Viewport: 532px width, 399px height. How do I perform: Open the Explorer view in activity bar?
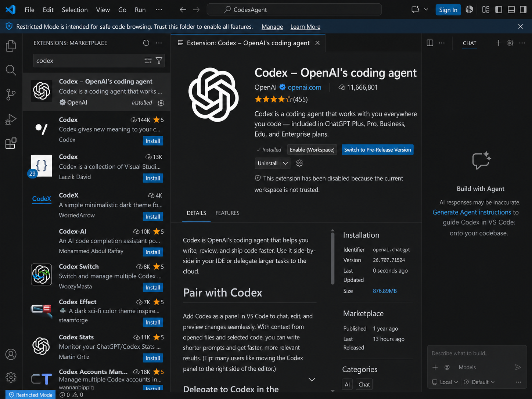click(11, 46)
